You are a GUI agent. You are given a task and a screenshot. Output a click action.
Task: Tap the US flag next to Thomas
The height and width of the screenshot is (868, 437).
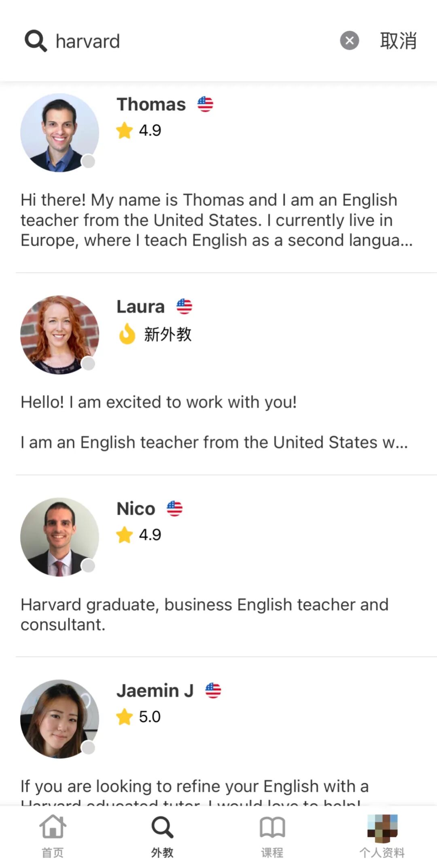206,105
